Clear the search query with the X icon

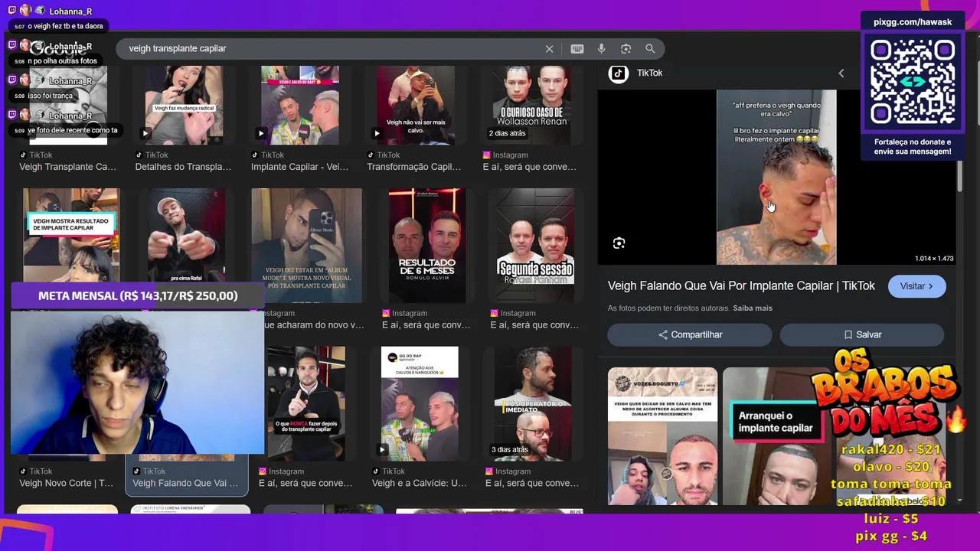[x=549, y=49]
